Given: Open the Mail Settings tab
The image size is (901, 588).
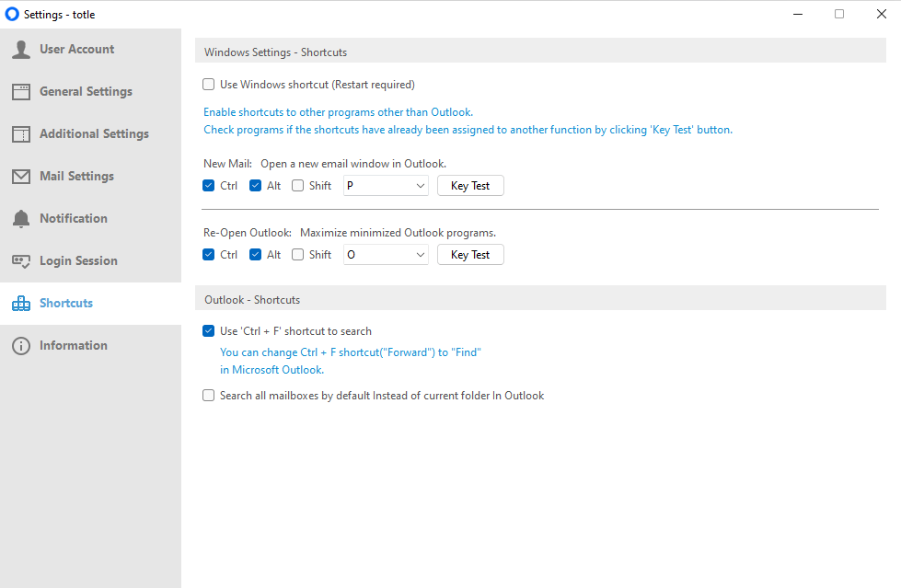Looking at the screenshot, I should (x=91, y=177).
